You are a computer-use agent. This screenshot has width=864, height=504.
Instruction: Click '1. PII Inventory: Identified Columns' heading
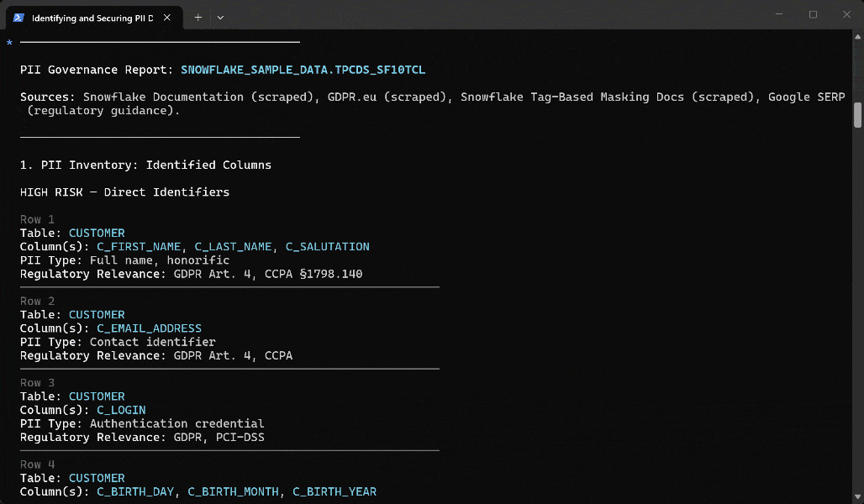[x=145, y=165]
